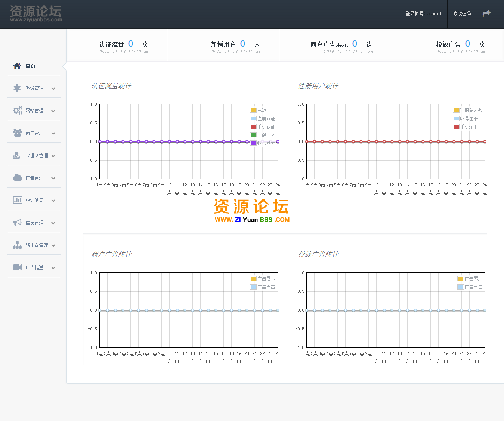The width and height of the screenshot is (504, 421).
Task: Expand the 信息管理 chevron
Action: click(x=53, y=223)
